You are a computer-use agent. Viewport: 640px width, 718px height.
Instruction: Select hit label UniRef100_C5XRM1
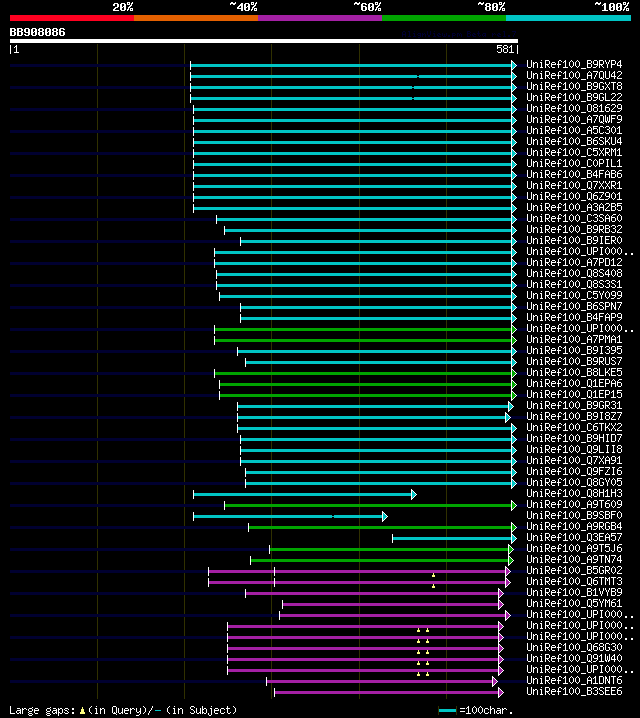pos(574,152)
